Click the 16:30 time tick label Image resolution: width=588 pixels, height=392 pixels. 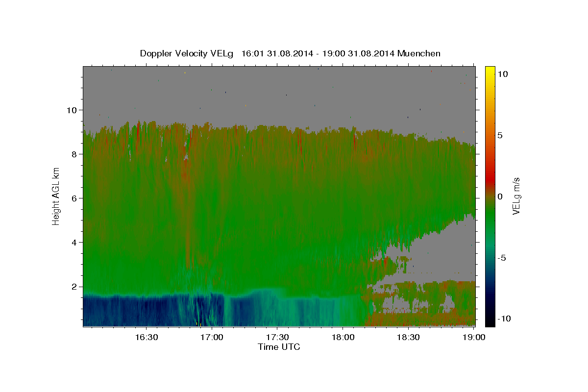pyautogui.click(x=146, y=337)
